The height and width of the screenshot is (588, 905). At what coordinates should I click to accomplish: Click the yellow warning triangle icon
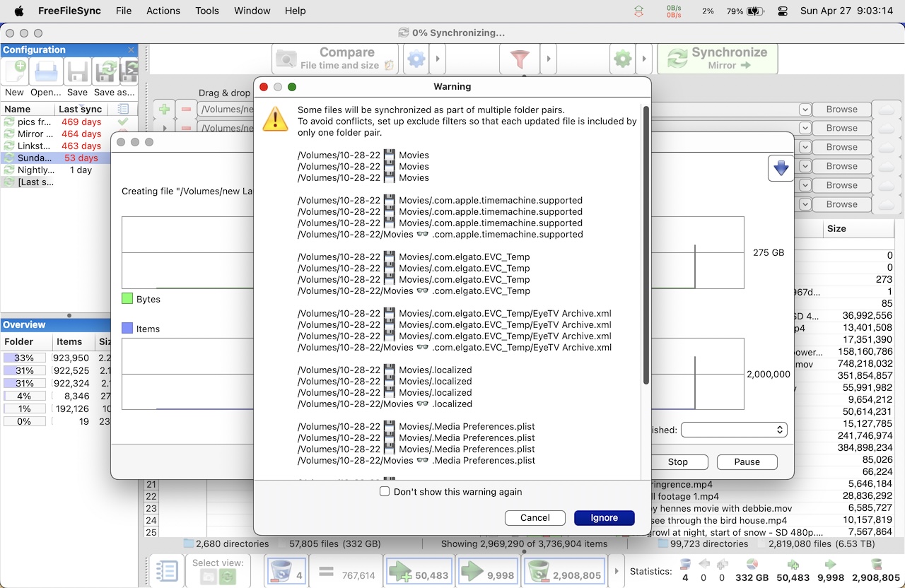pos(275,119)
